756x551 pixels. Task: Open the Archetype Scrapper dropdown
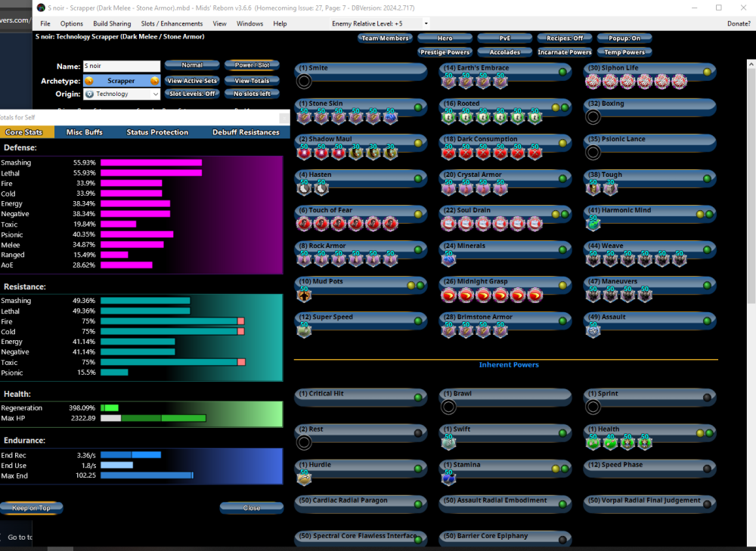tap(121, 81)
